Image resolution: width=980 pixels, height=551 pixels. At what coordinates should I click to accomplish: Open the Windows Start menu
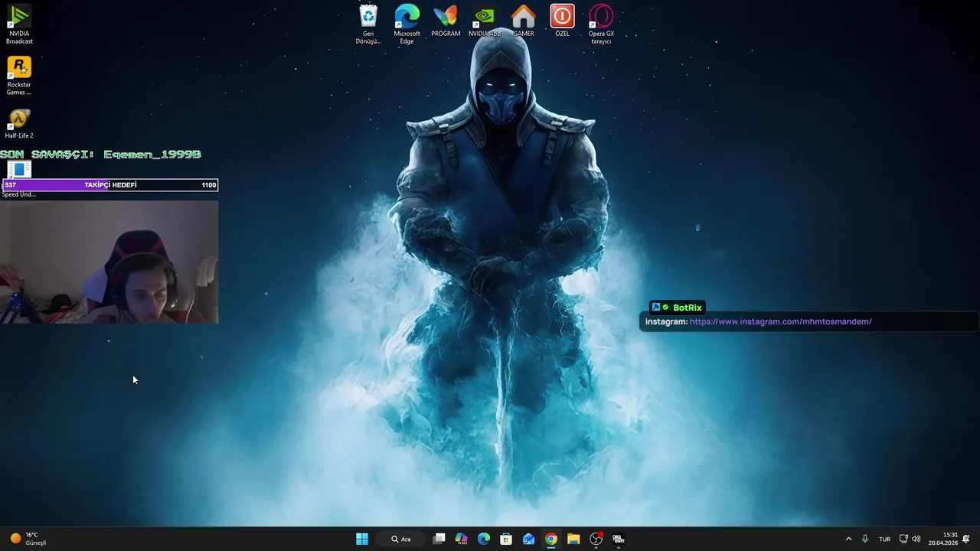click(x=362, y=539)
